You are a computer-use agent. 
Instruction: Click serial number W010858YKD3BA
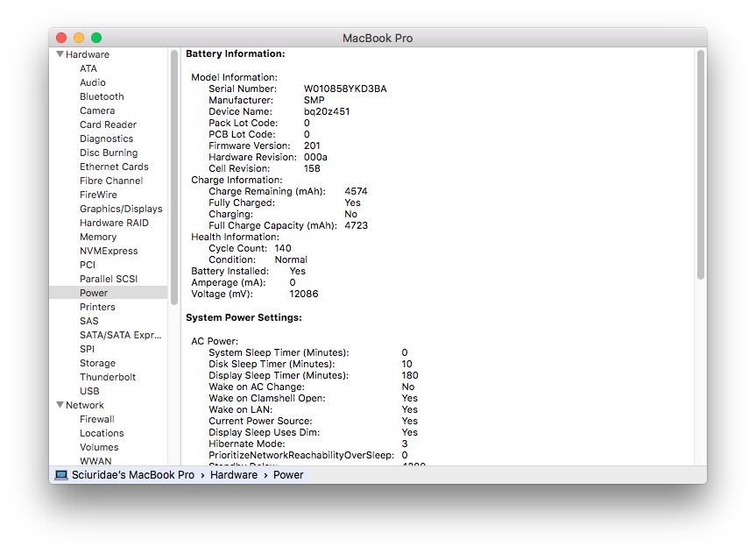(345, 89)
